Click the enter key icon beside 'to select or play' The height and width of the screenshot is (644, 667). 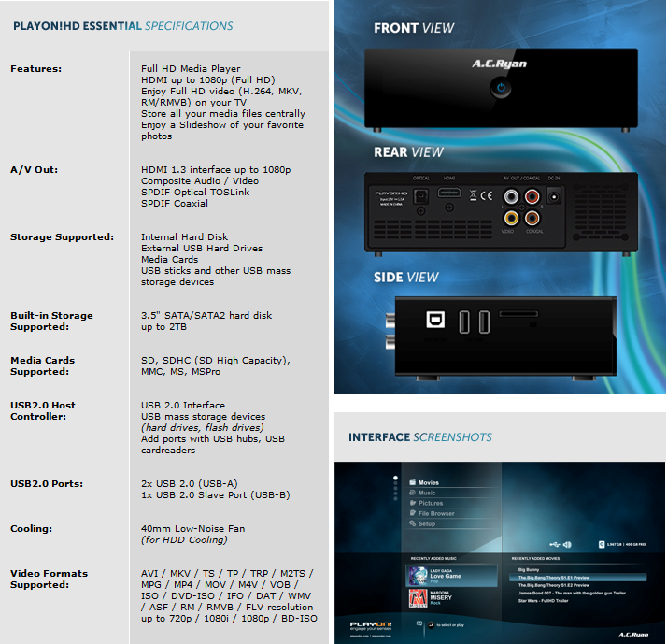coord(431,625)
